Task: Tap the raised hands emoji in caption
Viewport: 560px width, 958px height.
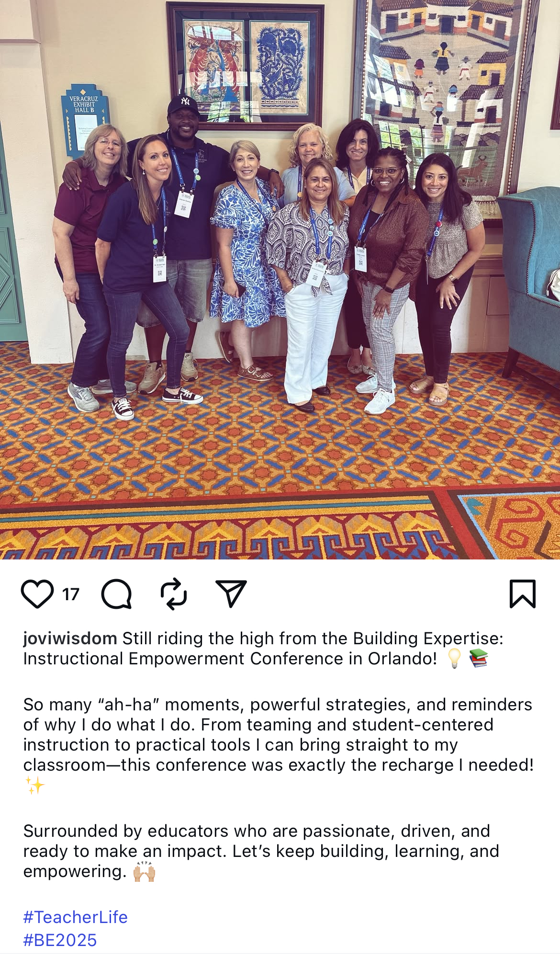Action: pyautogui.click(x=144, y=872)
